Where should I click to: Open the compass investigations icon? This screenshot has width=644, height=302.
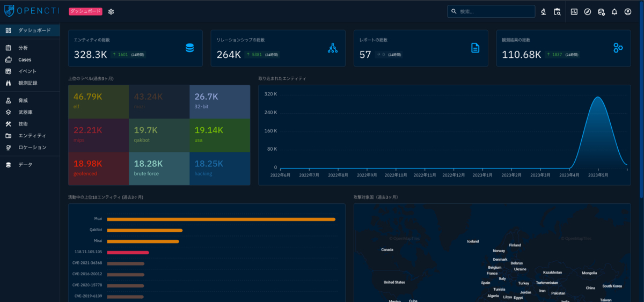[588, 11]
